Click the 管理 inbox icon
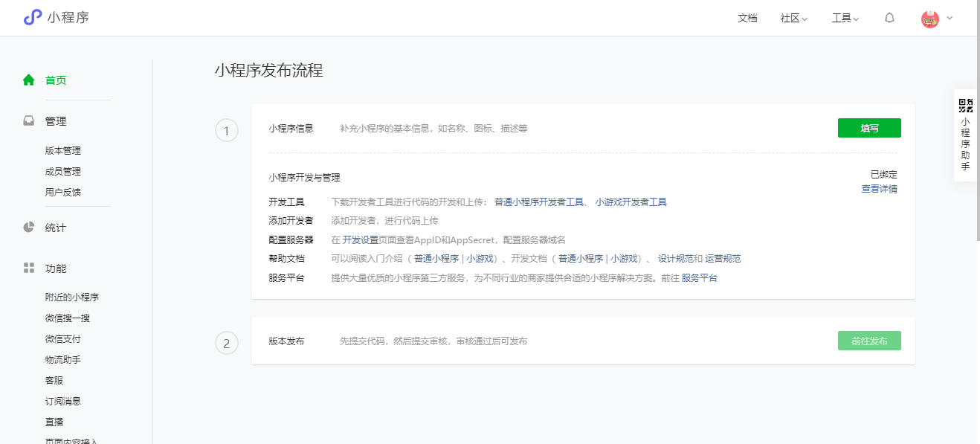Viewport: 980px width, 444px height. click(x=28, y=120)
